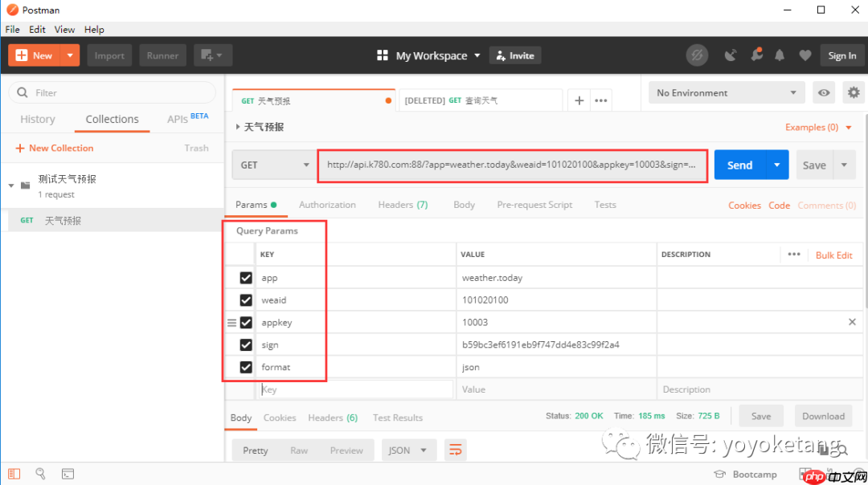
Task: Expand the 天气预报 request title details
Action: pos(238,127)
